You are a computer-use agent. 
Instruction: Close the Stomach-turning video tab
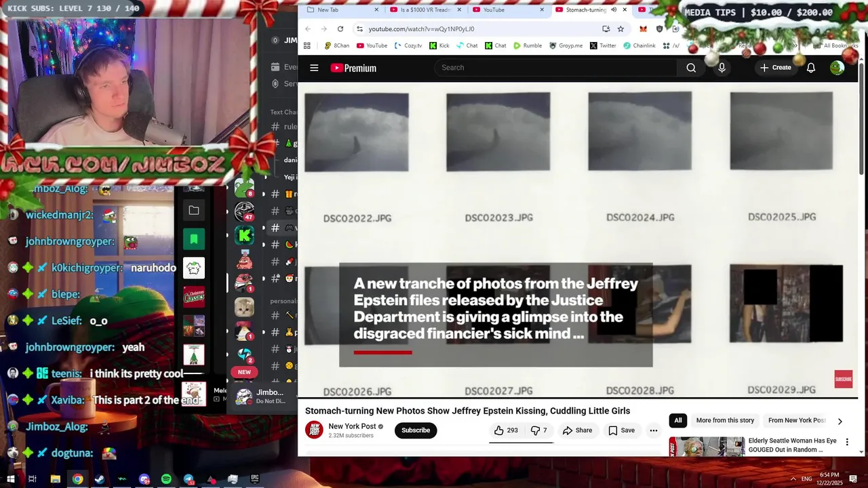click(x=625, y=9)
